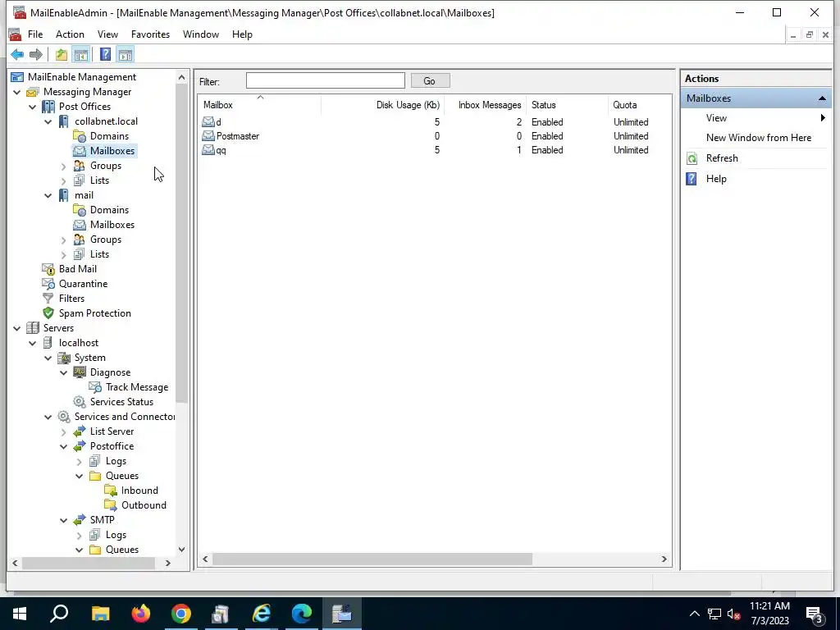Collapse the Post Offices node
840x630 pixels.
(33, 107)
